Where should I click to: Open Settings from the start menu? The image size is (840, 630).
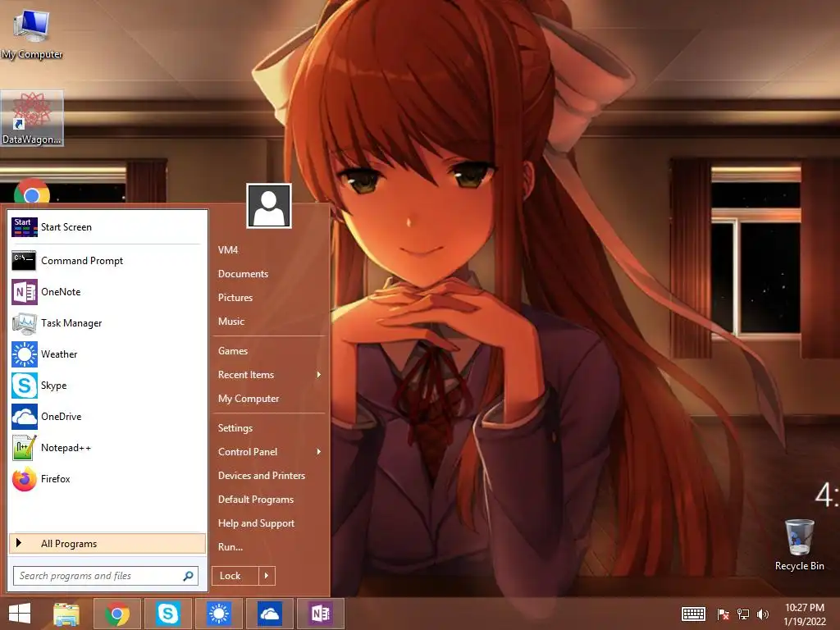[x=235, y=428]
